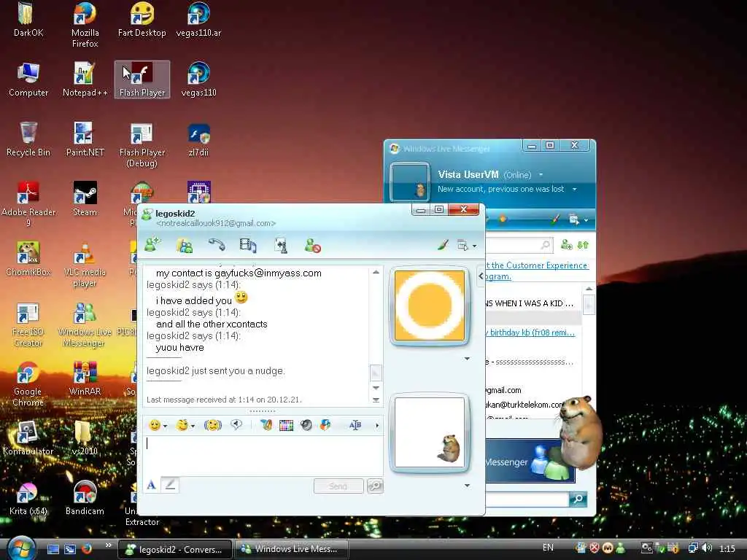The width and height of the screenshot is (747, 560).
Task: Click the Firefox quick launch icon on taskbar
Action: 87,548
